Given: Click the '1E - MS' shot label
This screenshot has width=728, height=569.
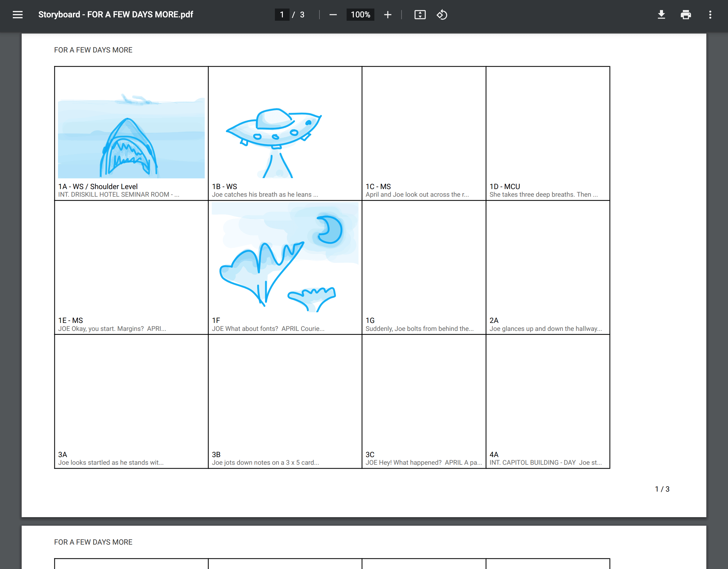Looking at the screenshot, I should (71, 320).
